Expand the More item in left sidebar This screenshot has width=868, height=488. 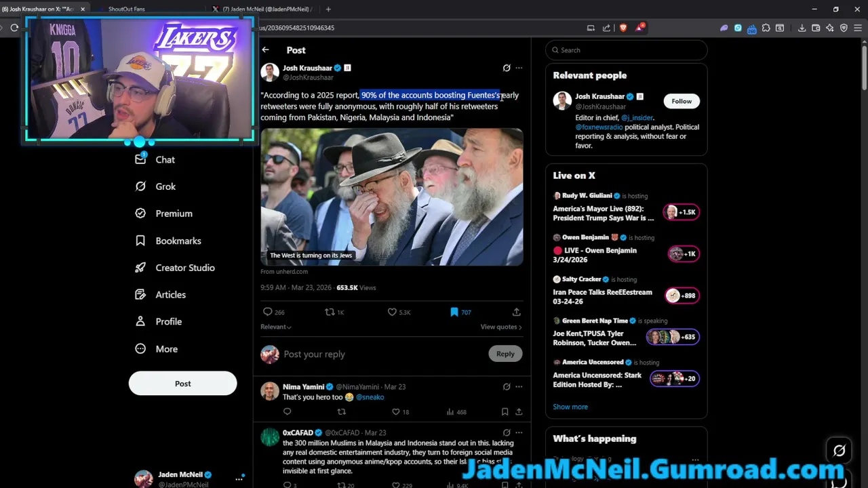(157, 349)
